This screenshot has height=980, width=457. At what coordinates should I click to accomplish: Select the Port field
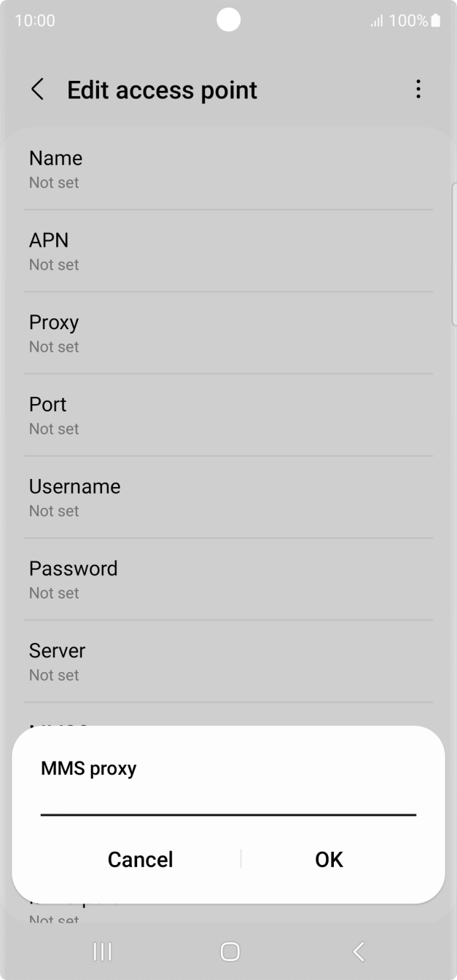coord(228,415)
